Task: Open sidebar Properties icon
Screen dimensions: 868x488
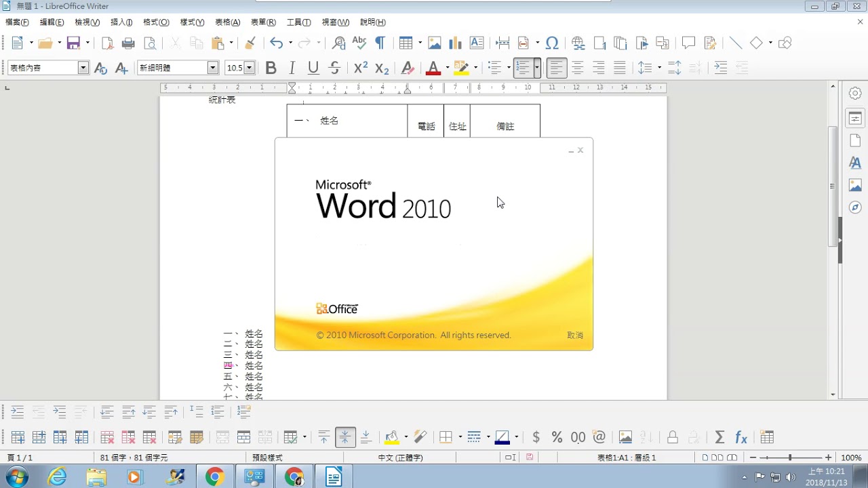Action: coord(855,118)
